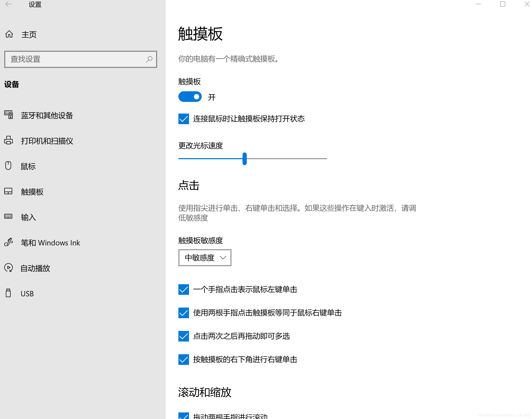Click the printer icon in sidebar
532x419 pixels.
8,140
